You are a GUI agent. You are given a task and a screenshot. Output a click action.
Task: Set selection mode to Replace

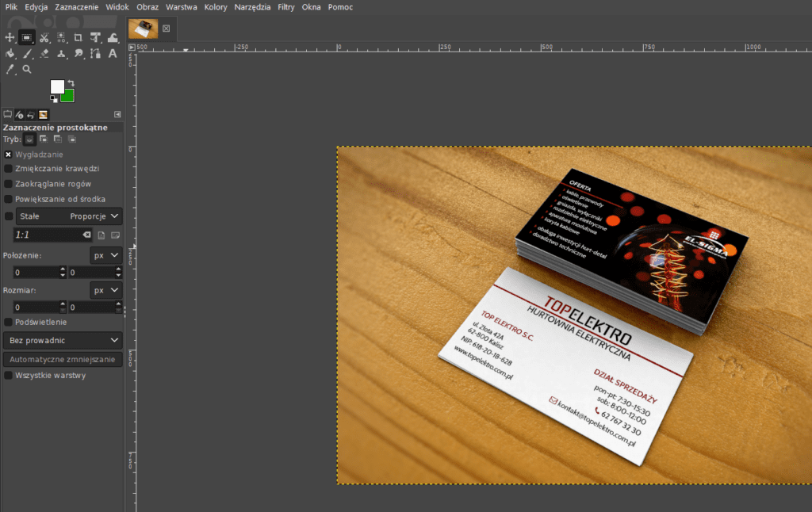[x=29, y=139]
